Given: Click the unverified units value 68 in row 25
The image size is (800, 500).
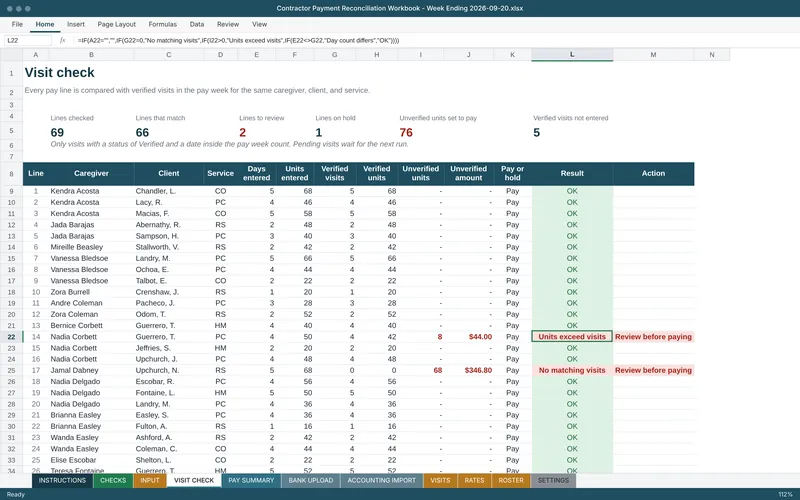Looking at the screenshot, I should (x=421, y=370).
